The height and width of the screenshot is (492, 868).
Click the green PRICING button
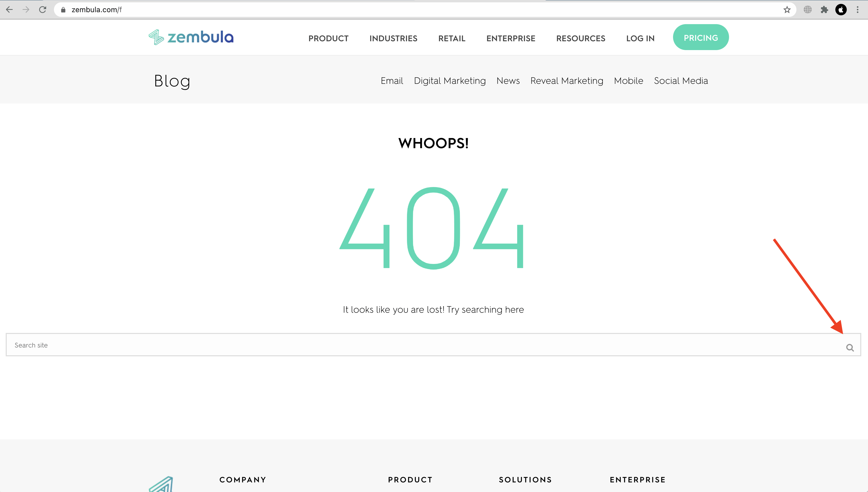pos(701,38)
